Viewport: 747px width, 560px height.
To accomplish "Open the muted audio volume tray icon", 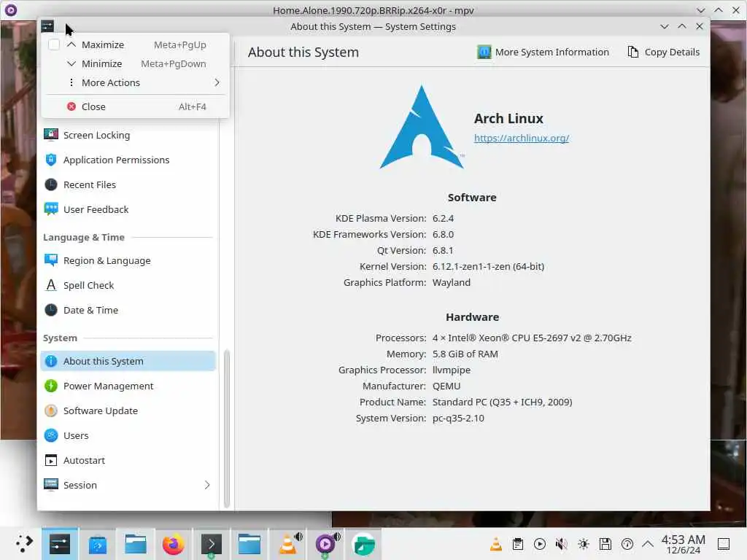I will click(x=562, y=544).
